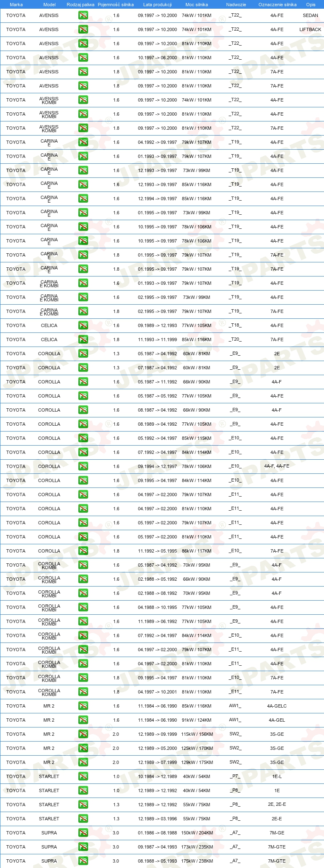Click fuel icon in AVENSIS KOMBI 1.8 row
The image size is (324, 868).
pos(83,128)
